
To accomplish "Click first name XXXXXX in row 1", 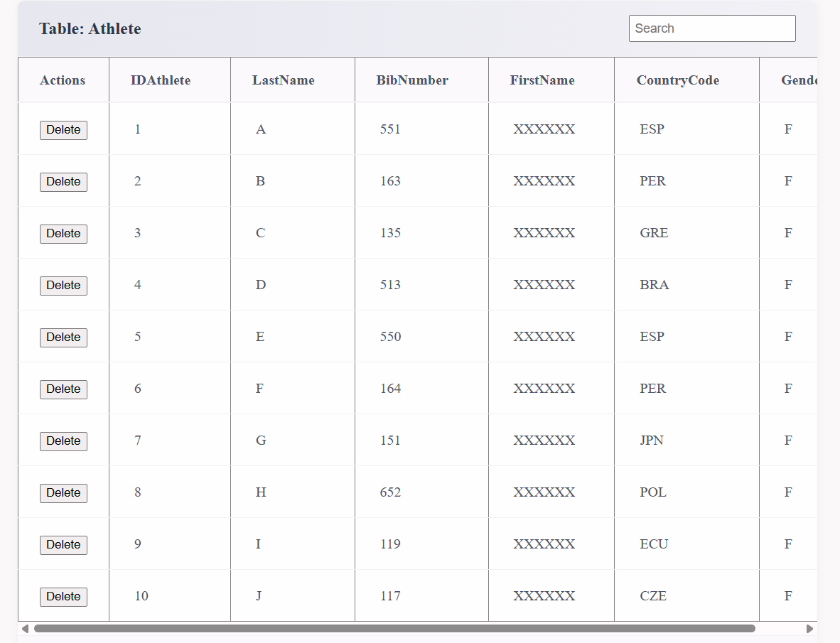I will (551, 129).
